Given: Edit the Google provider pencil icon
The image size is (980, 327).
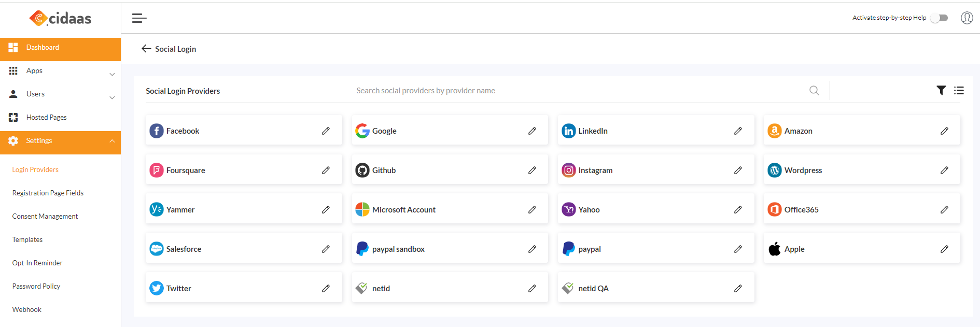Looking at the screenshot, I should [532, 131].
